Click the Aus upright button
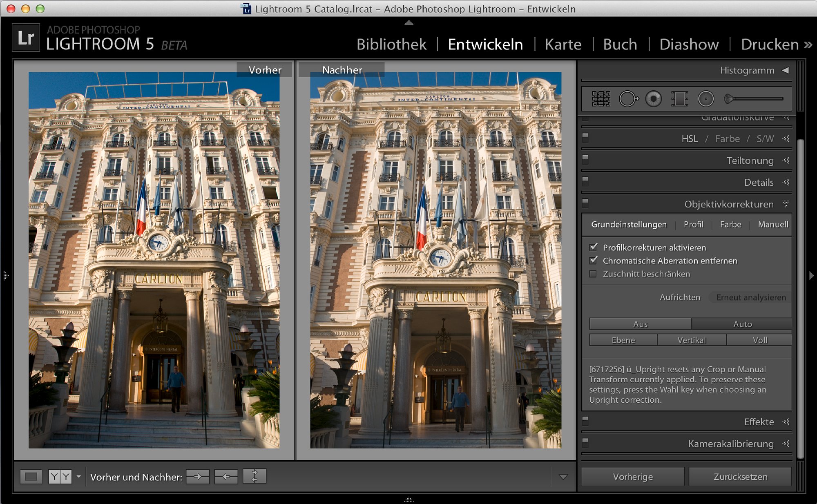Viewport: 817px width, 504px height. pyautogui.click(x=640, y=324)
